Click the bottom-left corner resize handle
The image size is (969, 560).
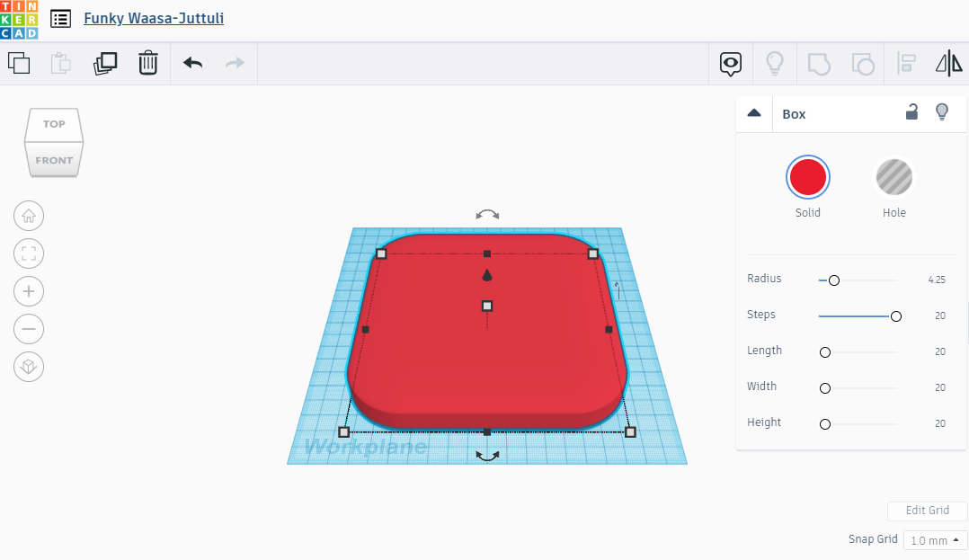pos(344,432)
